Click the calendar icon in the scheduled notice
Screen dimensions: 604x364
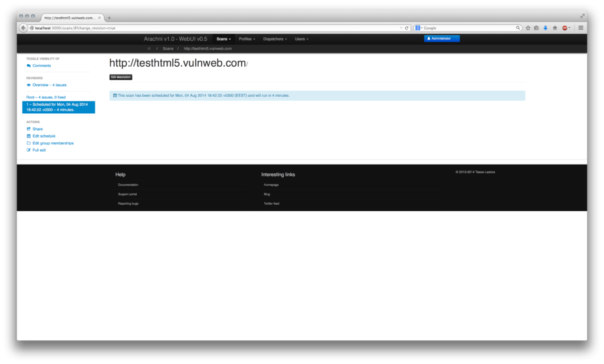[116, 95]
